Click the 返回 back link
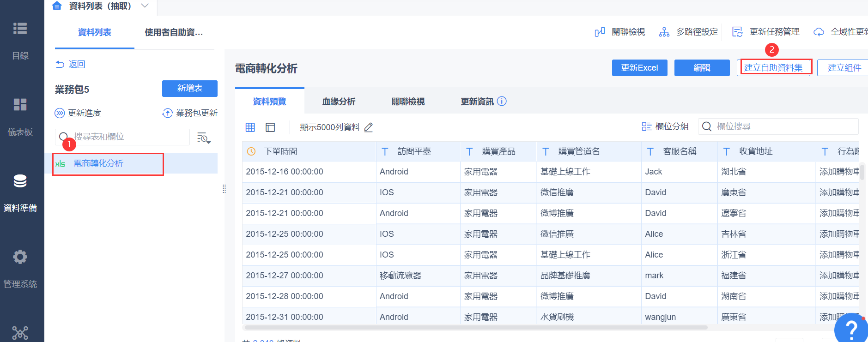Image resolution: width=868 pixels, height=342 pixels. pos(71,64)
